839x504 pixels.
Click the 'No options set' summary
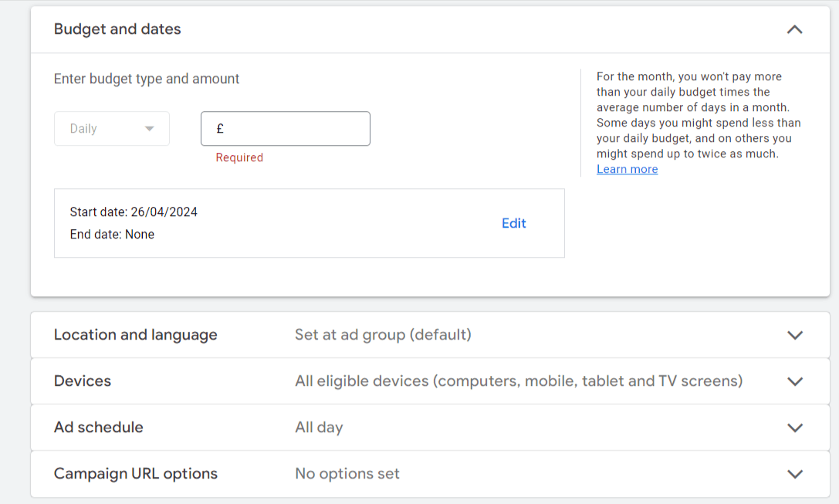coord(347,474)
